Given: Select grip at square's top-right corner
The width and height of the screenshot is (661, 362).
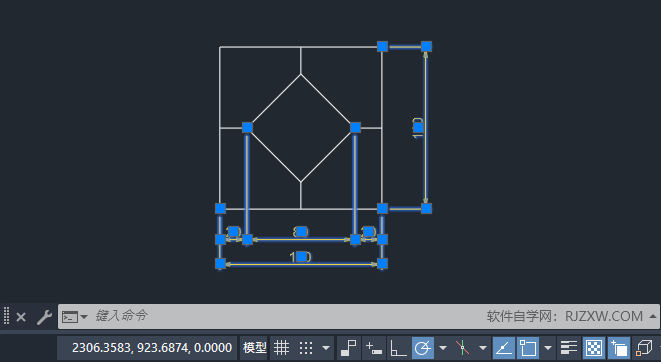Looking at the screenshot, I should [382, 46].
